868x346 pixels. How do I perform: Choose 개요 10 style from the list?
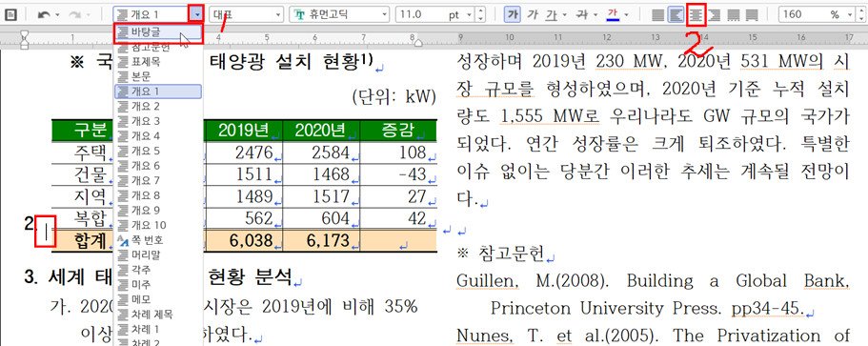click(158, 226)
